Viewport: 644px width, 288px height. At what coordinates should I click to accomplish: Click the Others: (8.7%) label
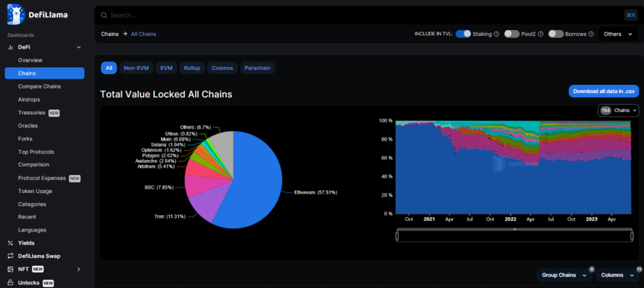196,127
